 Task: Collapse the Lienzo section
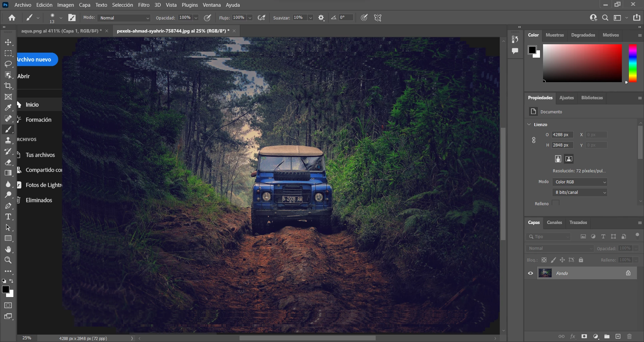529,124
